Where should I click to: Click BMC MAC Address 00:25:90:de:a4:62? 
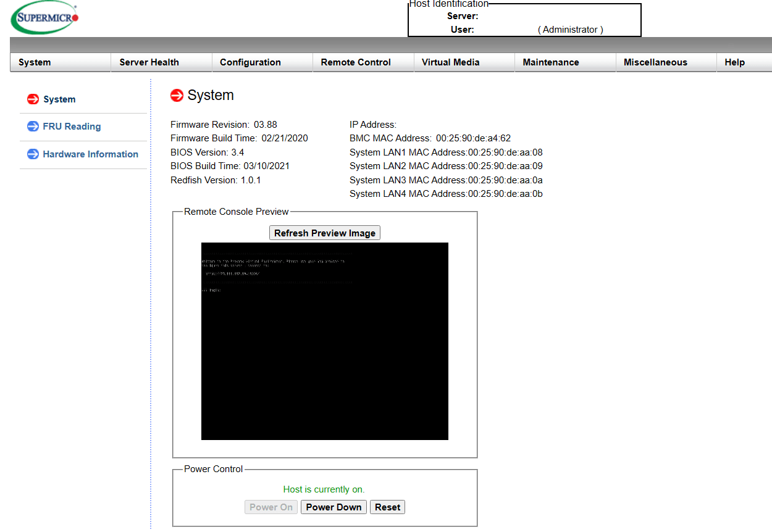point(430,138)
